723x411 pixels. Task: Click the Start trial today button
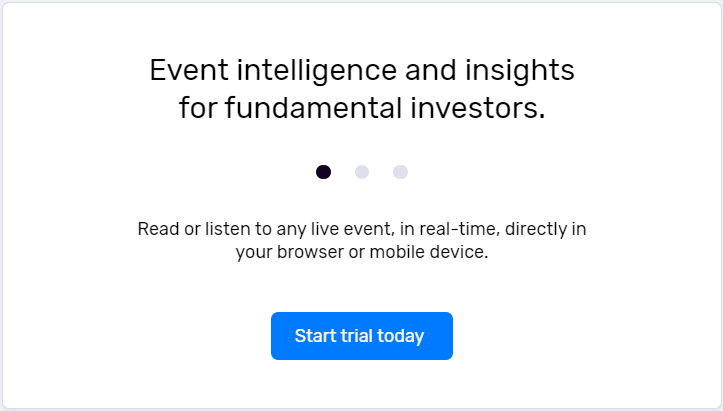(362, 336)
